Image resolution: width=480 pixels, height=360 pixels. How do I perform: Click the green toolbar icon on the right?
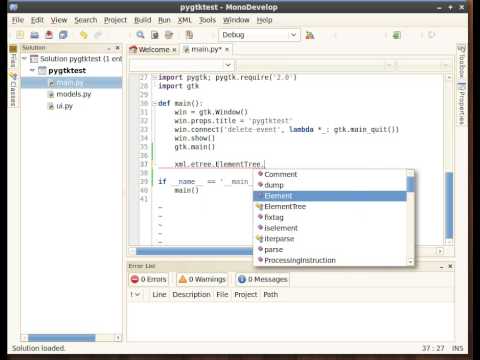[x=396, y=35]
